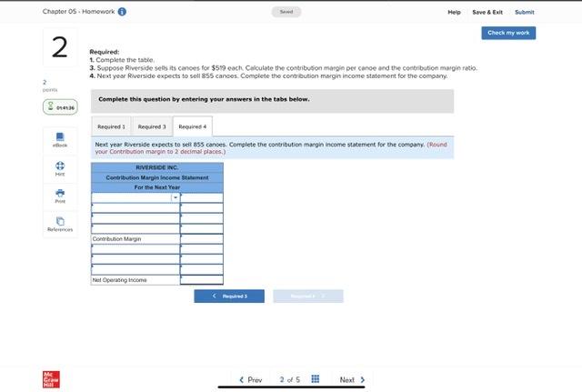Screen dimensions: 582x392
Task: Click the hourglass timer badge
Action: click(x=60, y=107)
